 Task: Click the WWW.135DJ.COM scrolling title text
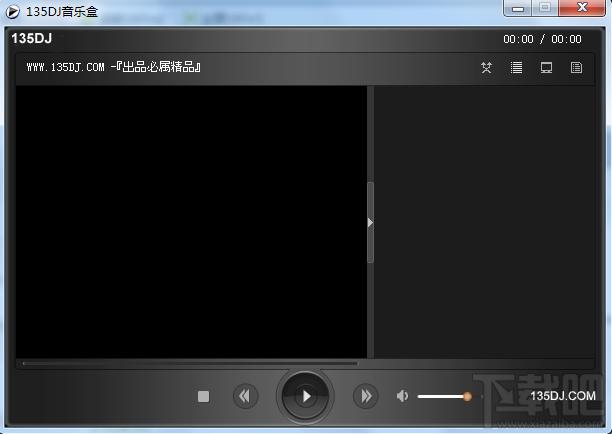(114, 67)
